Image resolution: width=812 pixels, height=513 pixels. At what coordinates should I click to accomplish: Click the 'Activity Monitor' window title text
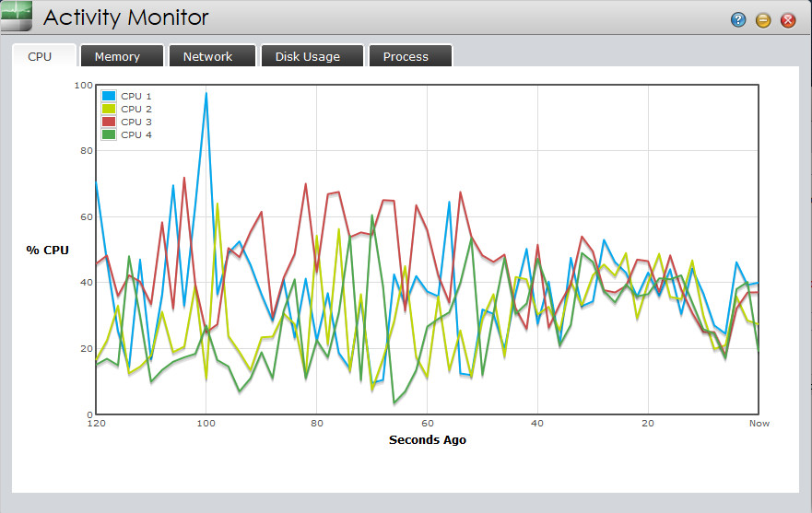pyautogui.click(x=125, y=17)
